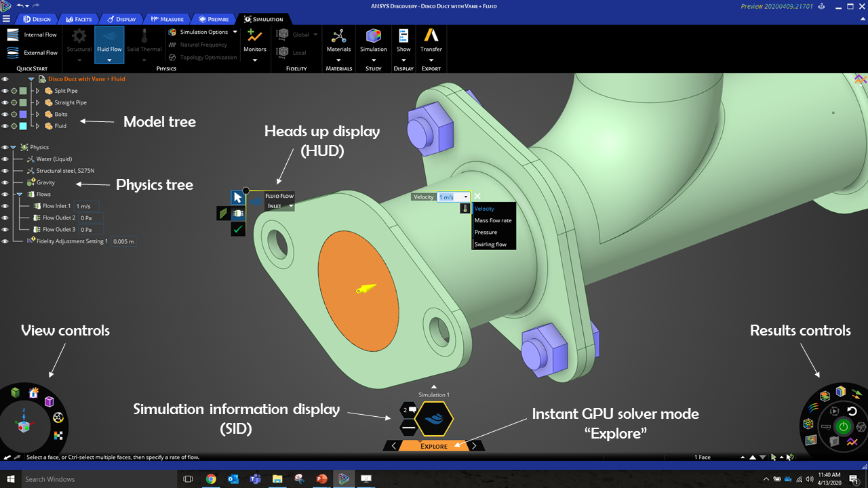868x488 pixels.
Task: Hide the Split Pipe component via eye icon
Action: pos(5,91)
